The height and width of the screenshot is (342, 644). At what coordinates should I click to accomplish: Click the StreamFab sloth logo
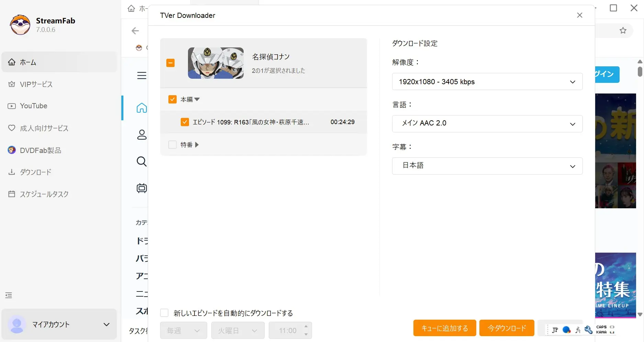pyautogui.click(x=20, y=25)
